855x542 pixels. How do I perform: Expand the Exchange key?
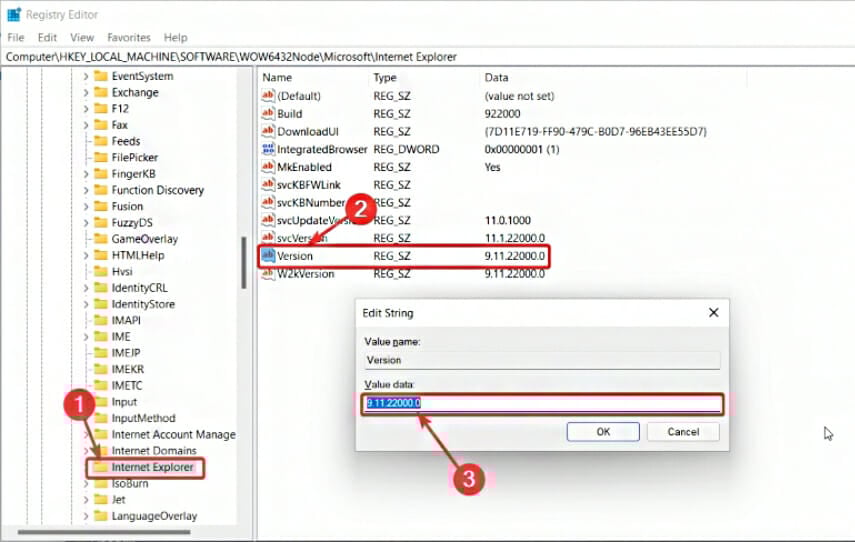click(86, 93)
